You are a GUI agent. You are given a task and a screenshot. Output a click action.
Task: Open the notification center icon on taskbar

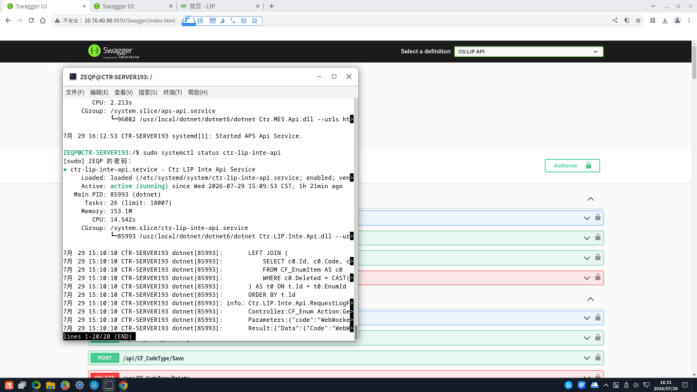point(685,385)
